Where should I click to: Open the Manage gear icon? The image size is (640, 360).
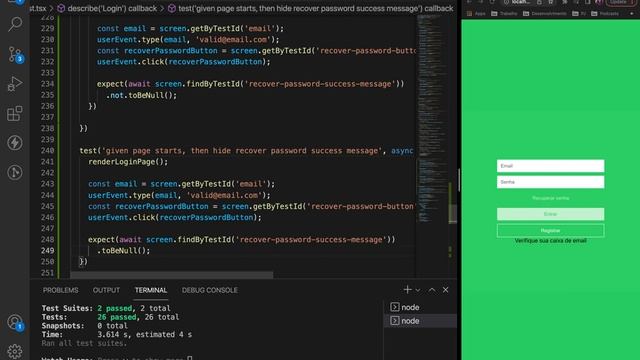click(15, 351)
